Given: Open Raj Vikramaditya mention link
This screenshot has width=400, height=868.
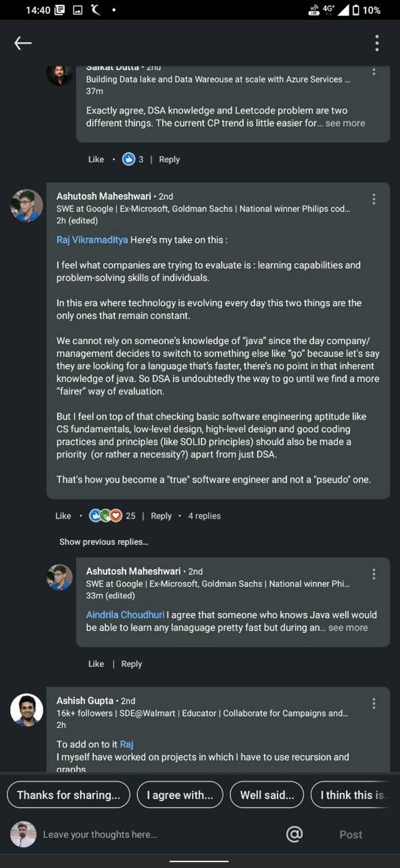Looking at the screenshot, I should click(x=92, y=240).
